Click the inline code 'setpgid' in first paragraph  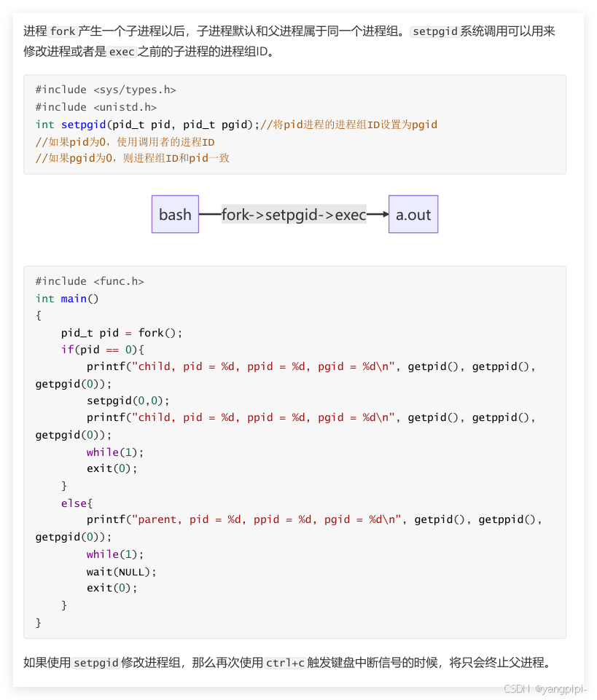(x=435, y=31)
